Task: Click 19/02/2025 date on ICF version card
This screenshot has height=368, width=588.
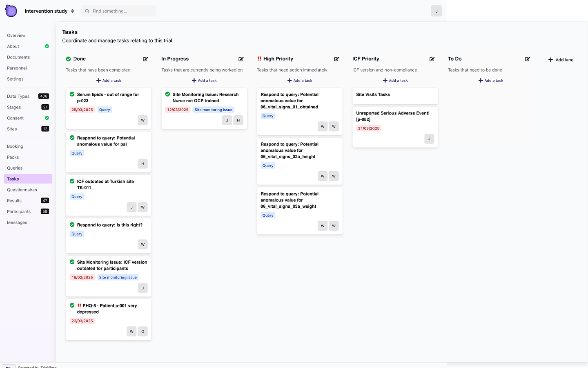Action: pos(82,277)
